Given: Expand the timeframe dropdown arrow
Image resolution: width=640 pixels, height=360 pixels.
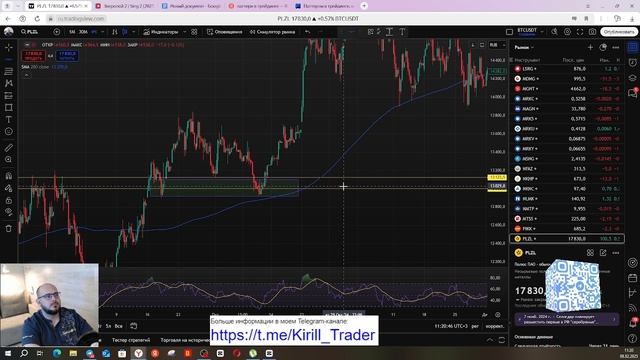Looking at the screenshot, I should (x=102, y=32).
